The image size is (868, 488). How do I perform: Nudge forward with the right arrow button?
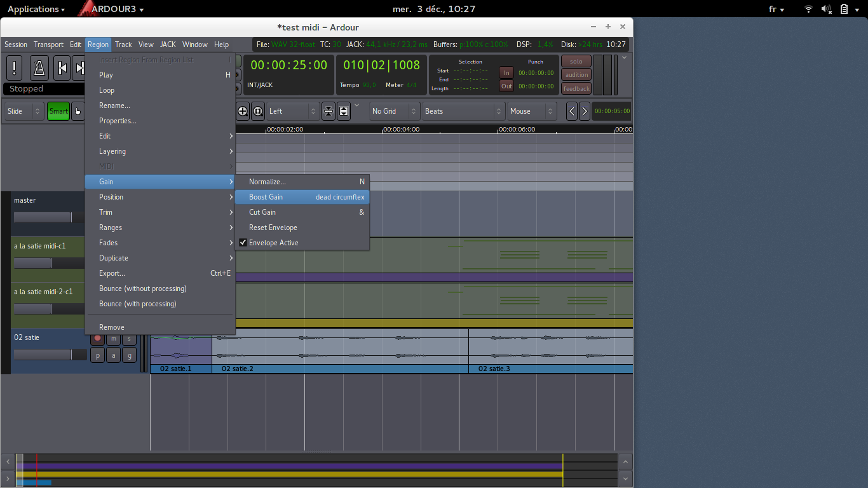[x=585, y=111]
